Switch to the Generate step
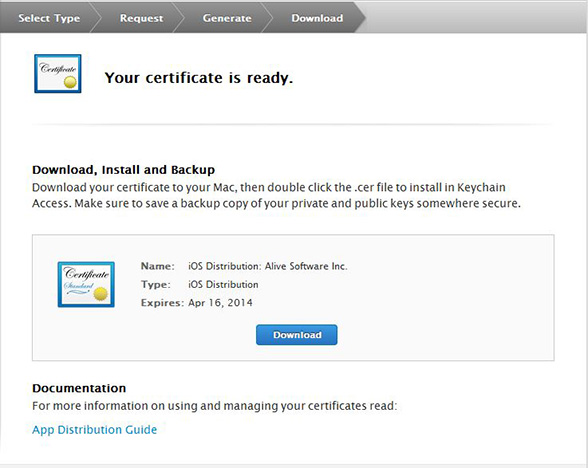Image resolution: width=588 pixels, height=468 pixels. [x=227, y=18]
